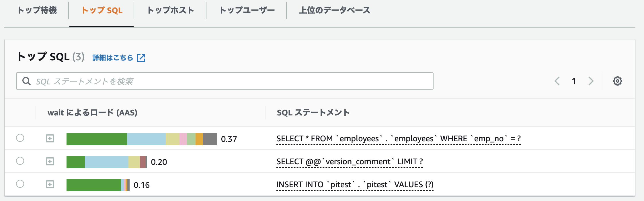Go to the previous page arrow
Viewport: 644px width, 201px height.
(557, 81)
